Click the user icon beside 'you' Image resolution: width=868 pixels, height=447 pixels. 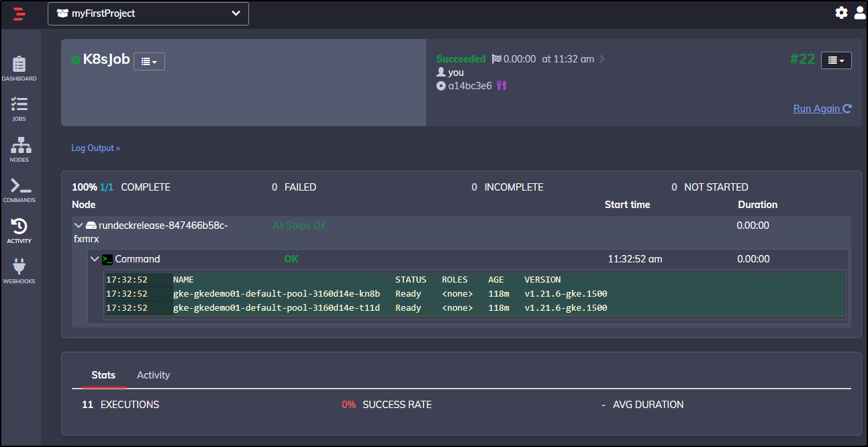pyautogui.click(x=441, y=72)
